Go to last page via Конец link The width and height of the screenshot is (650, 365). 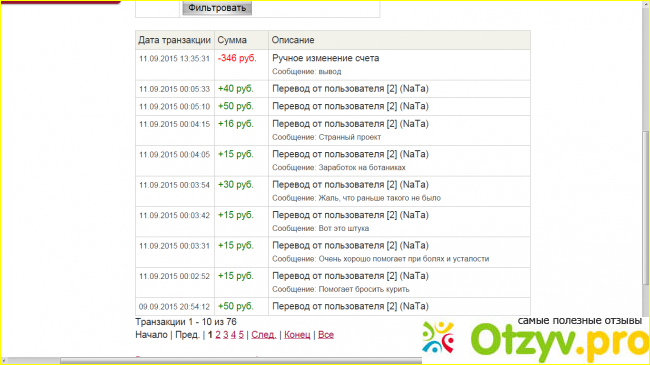pyautogui.click(x=297, y=335)
